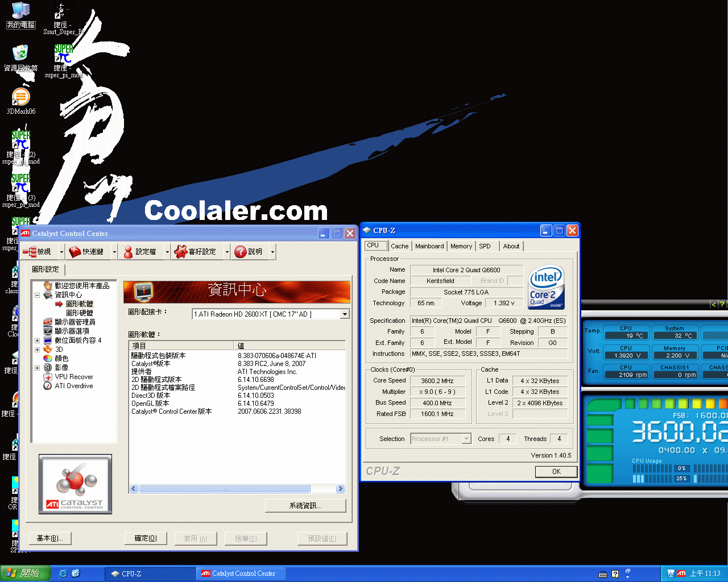Select 圖形軟體 in the tree

pyautogui.click(x=79, y=304)
